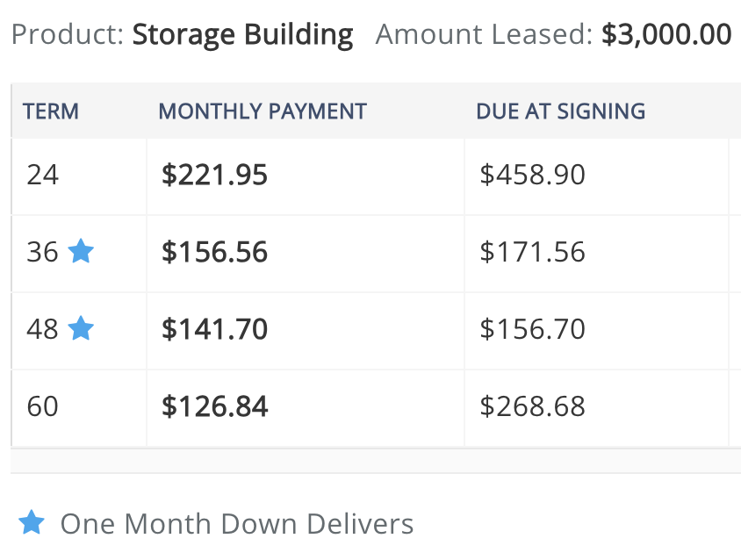Click the $221.95 monthly payment
741x560 pixels.
point(214,175)
